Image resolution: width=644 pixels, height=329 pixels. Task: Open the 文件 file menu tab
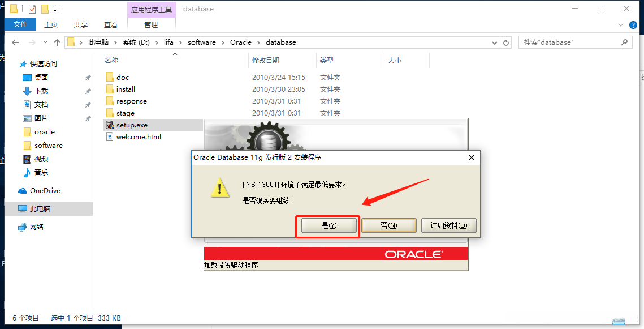(20, 24)
